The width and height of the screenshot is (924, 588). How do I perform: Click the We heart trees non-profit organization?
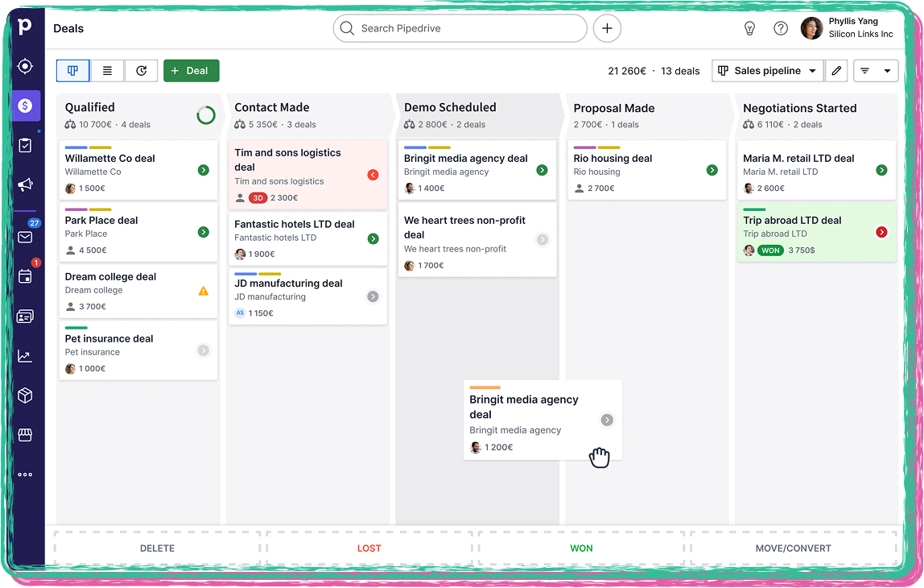pos(455,249)
